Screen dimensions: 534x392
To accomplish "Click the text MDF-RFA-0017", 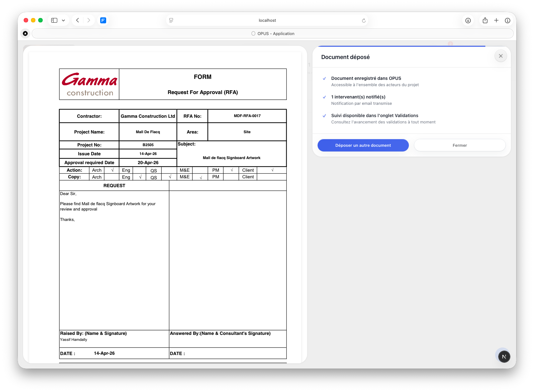I will click(x=247, y=116).
